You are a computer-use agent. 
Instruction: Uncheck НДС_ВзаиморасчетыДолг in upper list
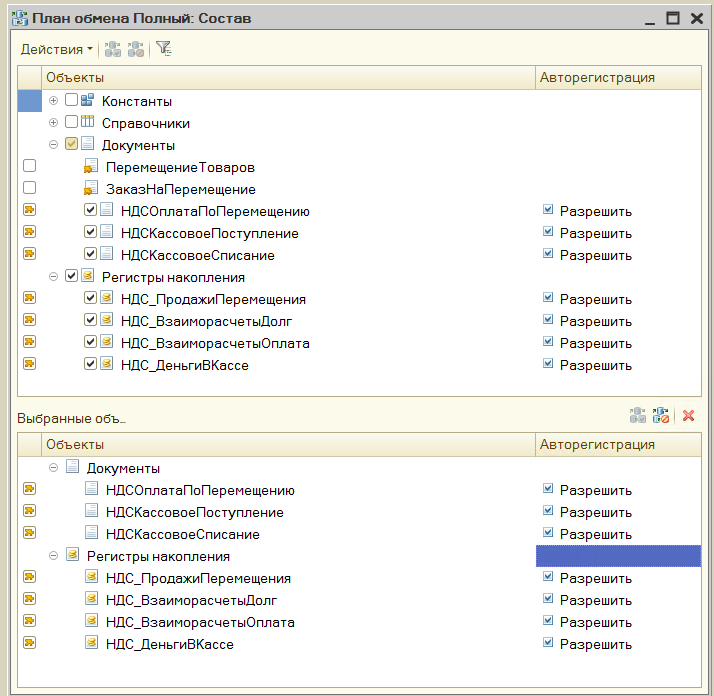click(x=90, y=319)
